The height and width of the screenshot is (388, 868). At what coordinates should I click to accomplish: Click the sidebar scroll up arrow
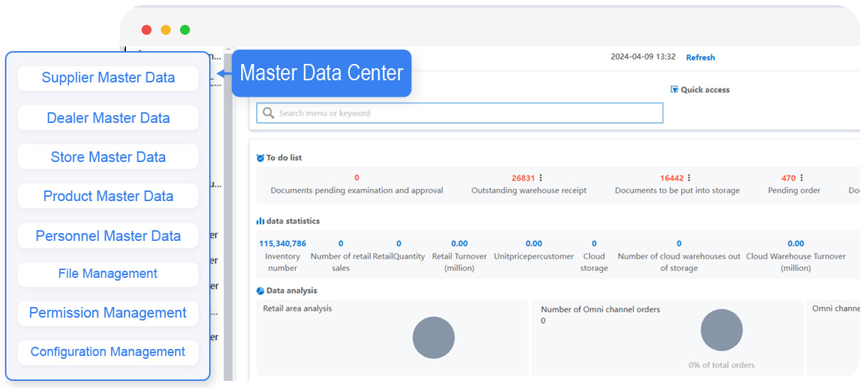click(x=228, y=51)
